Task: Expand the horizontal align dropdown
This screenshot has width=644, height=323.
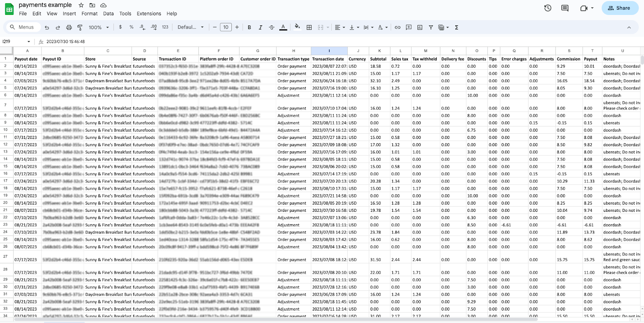Action: point(340,27)
